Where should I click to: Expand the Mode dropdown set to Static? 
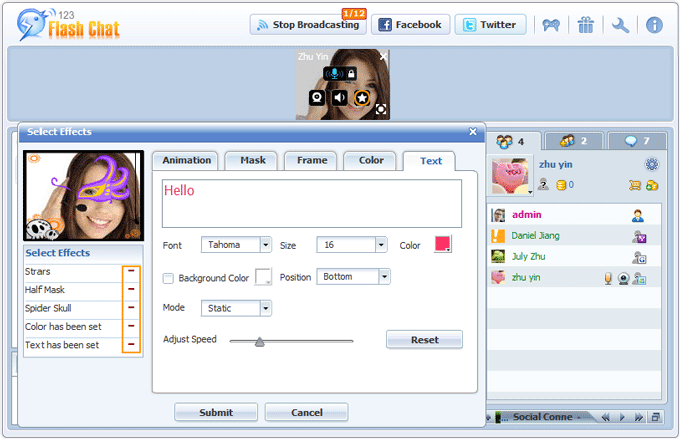pyautogui.click(x=236, y=309)
